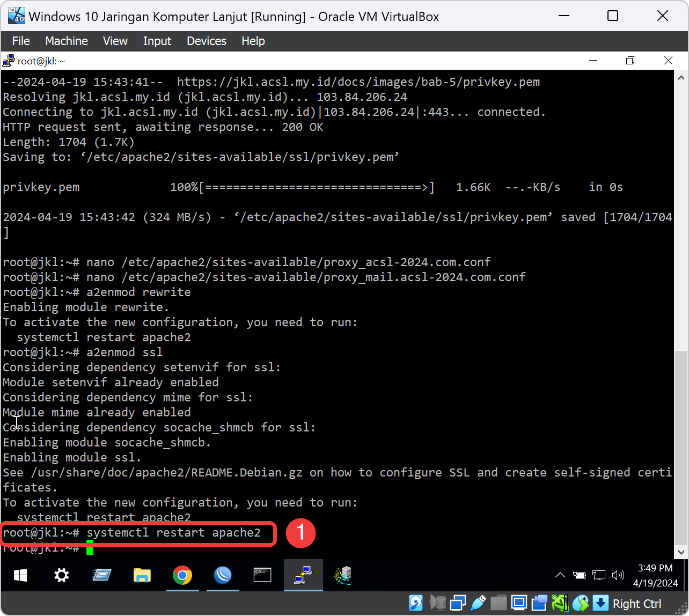
Task: Click the 'a2enmod rewrite' command line
Action: coord(97,292)
